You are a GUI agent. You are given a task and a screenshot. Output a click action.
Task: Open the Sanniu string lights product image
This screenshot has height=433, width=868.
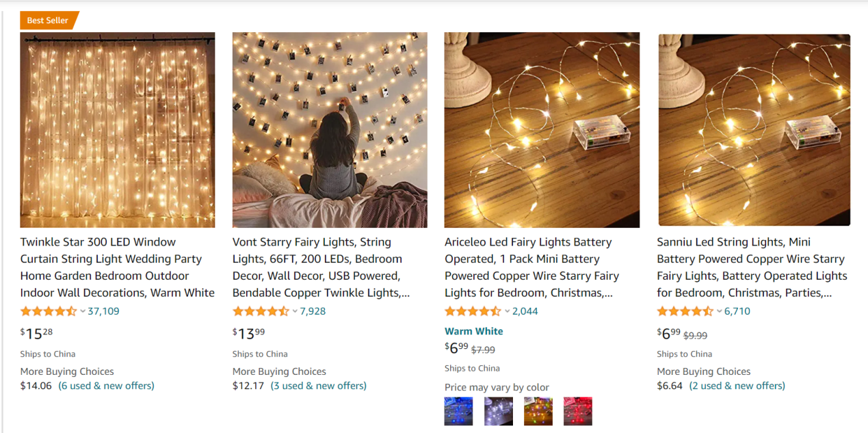[x=754, y=130]
